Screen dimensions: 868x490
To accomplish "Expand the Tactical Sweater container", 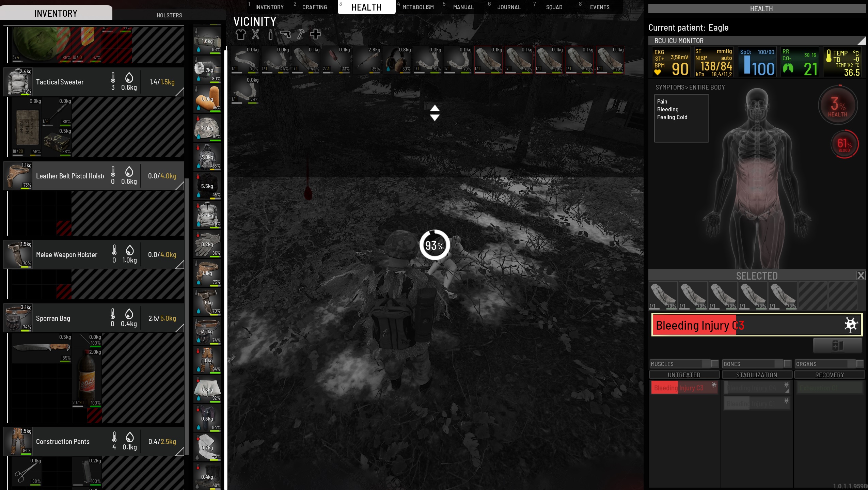I will coord(179,92).
